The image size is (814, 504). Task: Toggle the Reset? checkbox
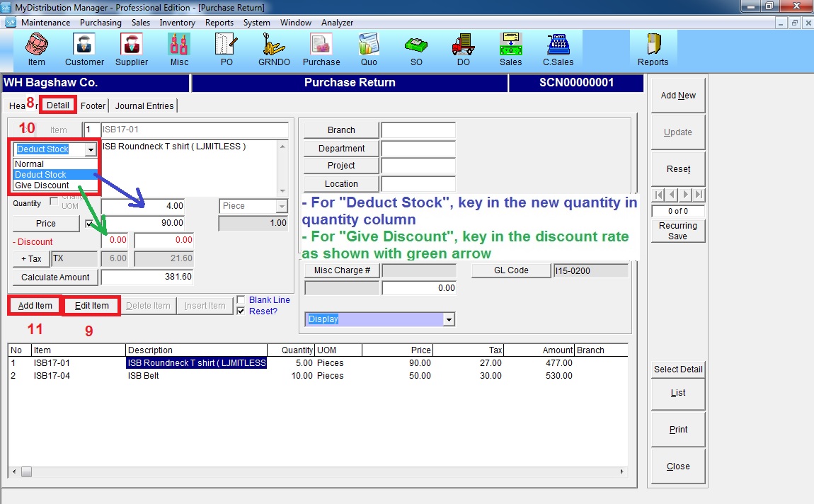coord(241,311)
